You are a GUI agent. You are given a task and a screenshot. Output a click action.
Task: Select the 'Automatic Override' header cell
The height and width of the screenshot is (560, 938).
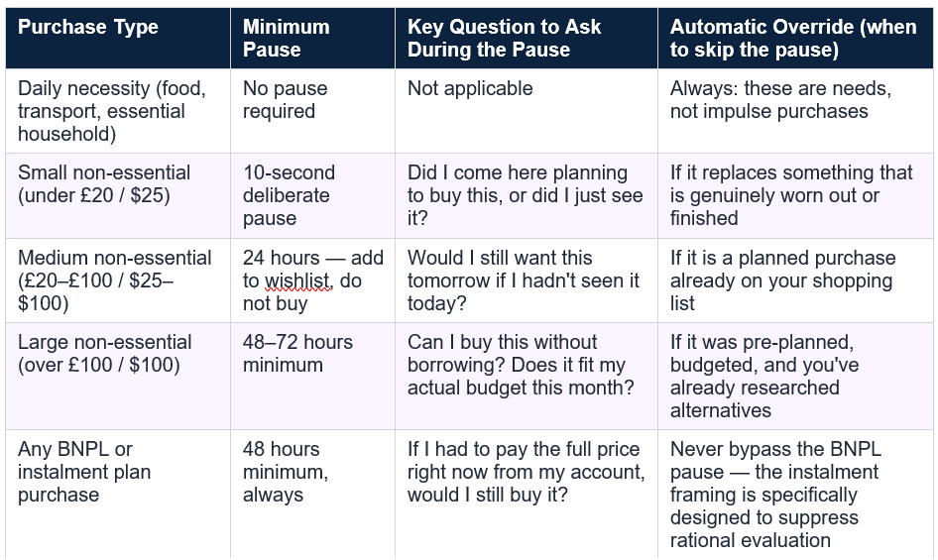click(x=795, y=39)
